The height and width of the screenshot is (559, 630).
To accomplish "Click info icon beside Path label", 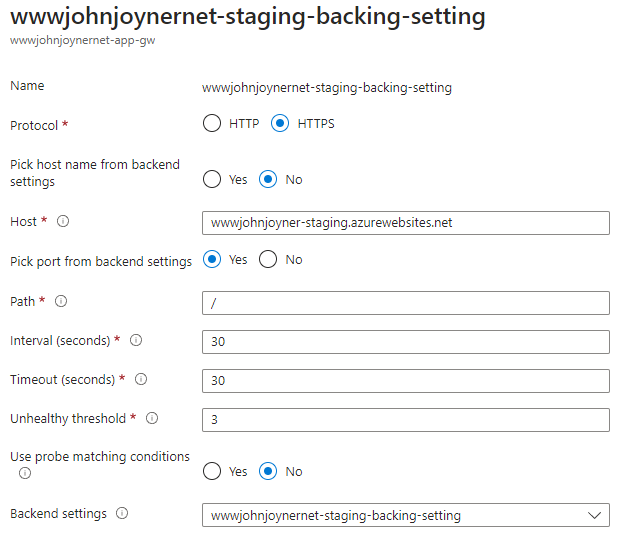I will pyautogui.click(x=61, y=301).
